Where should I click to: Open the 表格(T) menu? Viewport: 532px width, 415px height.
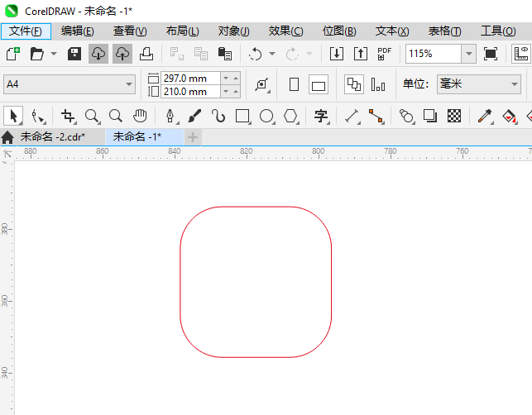pyautogui.click(x=445, y=31)
